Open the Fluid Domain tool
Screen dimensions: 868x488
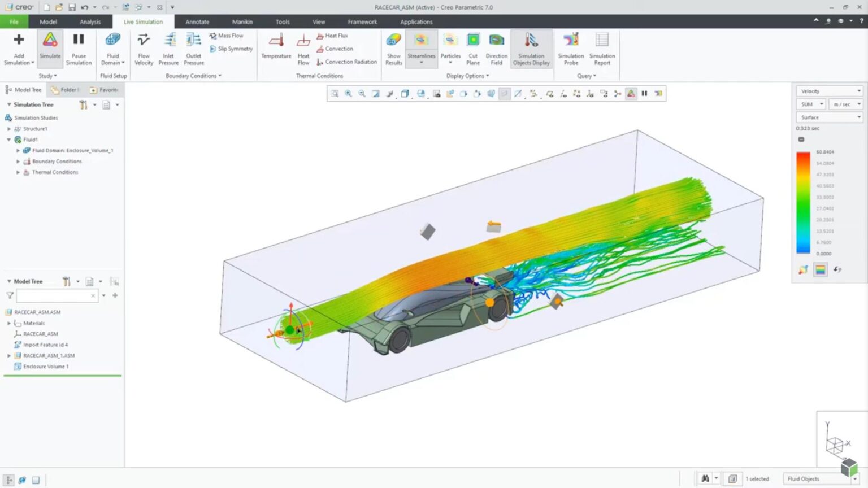112,48
